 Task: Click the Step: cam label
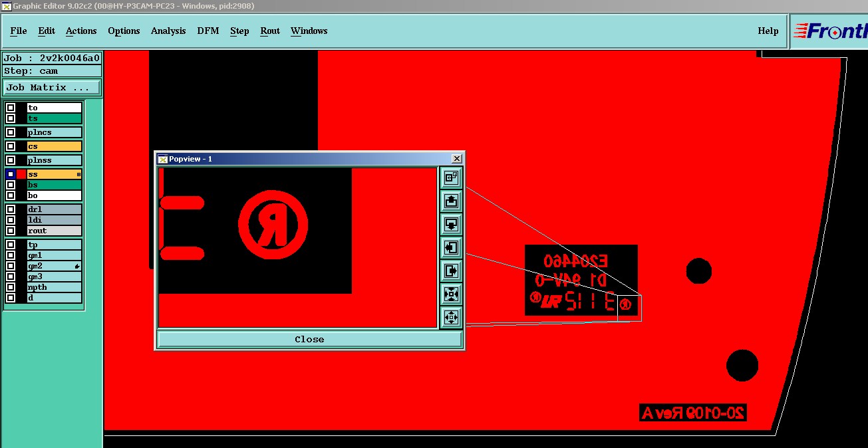click(52, 70)
